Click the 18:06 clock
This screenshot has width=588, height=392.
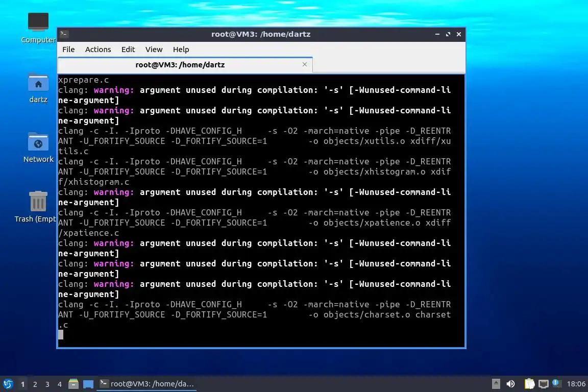pos(576,384)
